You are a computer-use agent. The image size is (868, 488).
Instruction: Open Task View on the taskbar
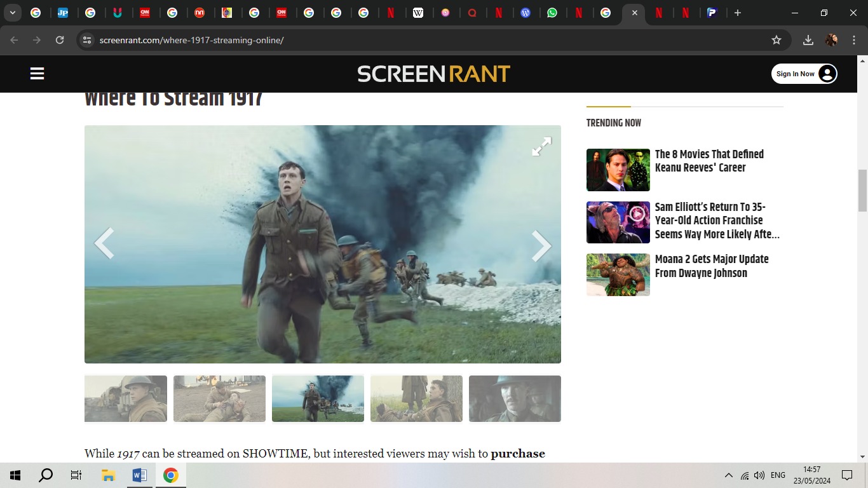point(76,475)
